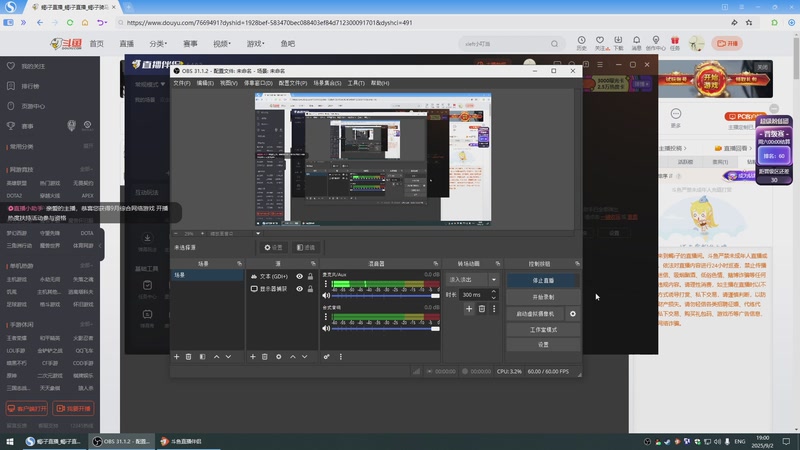
Task: Click 停止直播 stop streaming button
Action: [543, 281]
